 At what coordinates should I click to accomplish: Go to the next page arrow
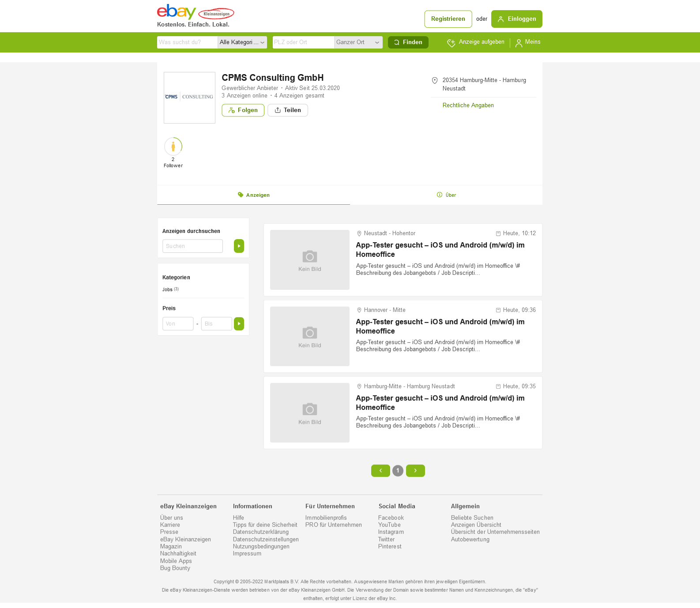pyautogui.click(x=415, y=471)
